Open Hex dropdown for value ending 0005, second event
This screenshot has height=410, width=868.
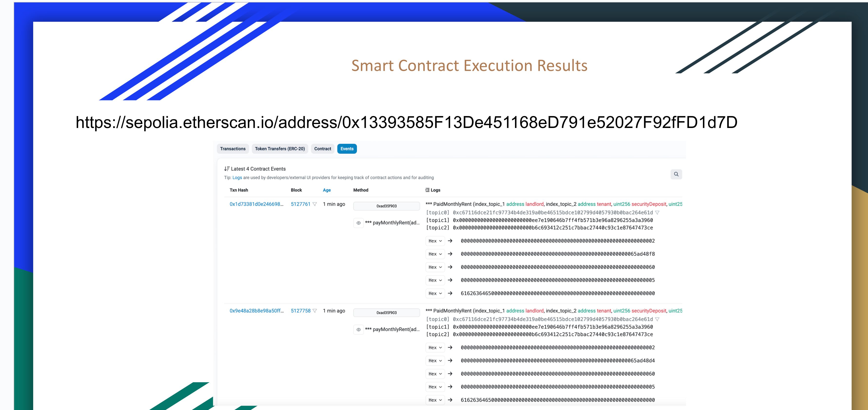tap(435, 387)
